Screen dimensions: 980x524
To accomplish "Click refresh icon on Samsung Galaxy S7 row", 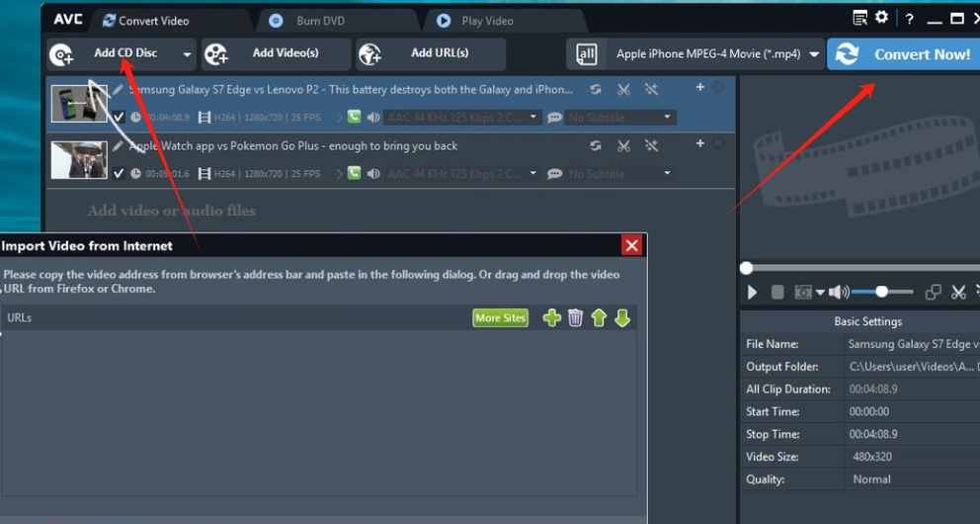I will click(x=596, y=89).
